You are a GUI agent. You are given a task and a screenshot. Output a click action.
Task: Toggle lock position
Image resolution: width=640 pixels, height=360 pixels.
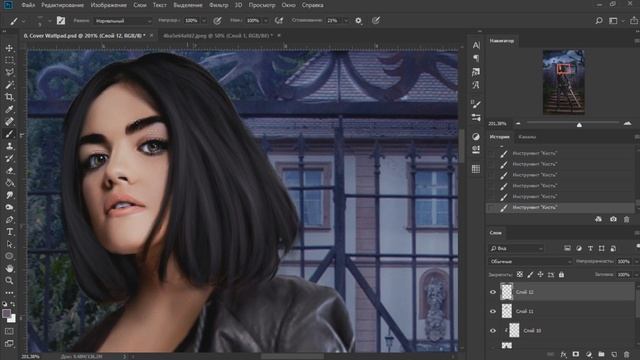[x=540, y=275]
